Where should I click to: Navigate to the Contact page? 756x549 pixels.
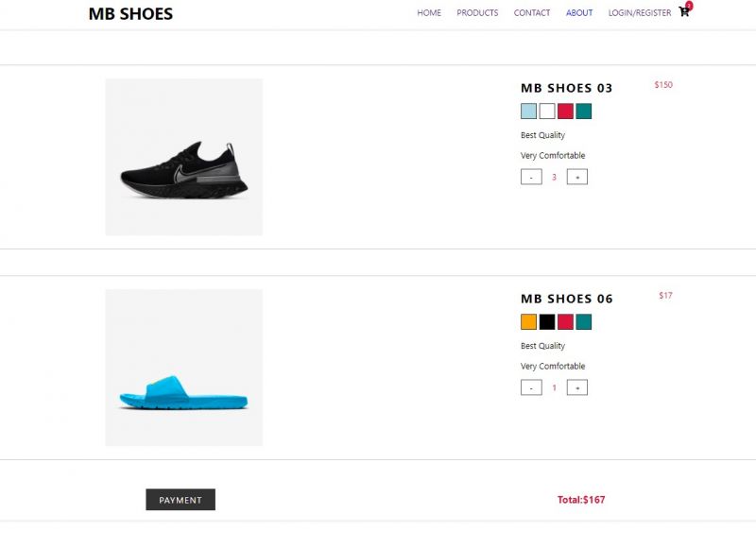pos(532,13)
